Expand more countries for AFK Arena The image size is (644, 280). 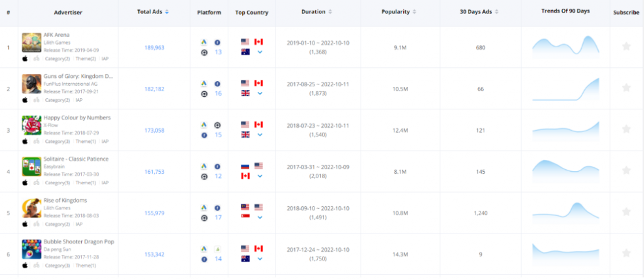pos(260,52)
